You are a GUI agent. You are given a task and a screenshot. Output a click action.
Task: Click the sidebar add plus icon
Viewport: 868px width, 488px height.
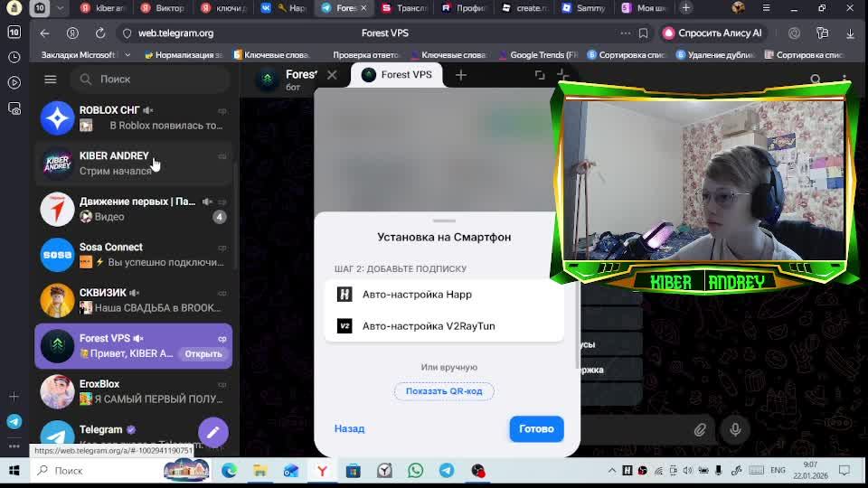[x=14, y=396]
